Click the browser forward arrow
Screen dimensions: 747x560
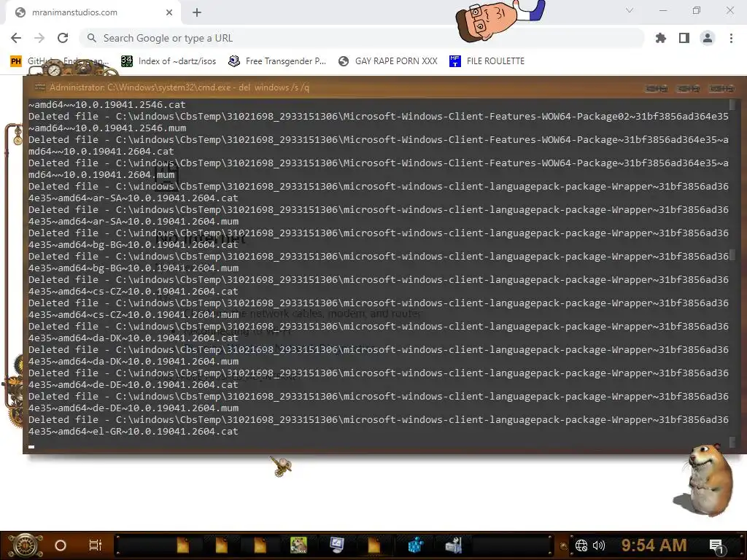coord(39,38)
